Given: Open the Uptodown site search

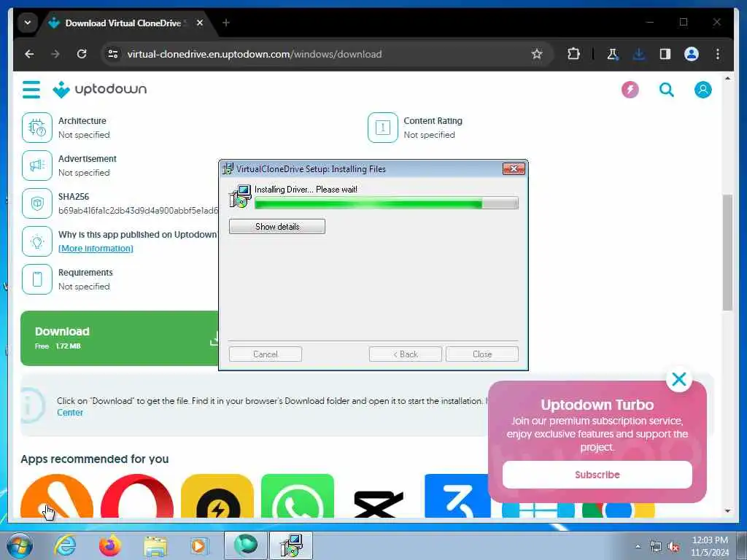Looking at the screenshot, I should (x=667, y=90).
